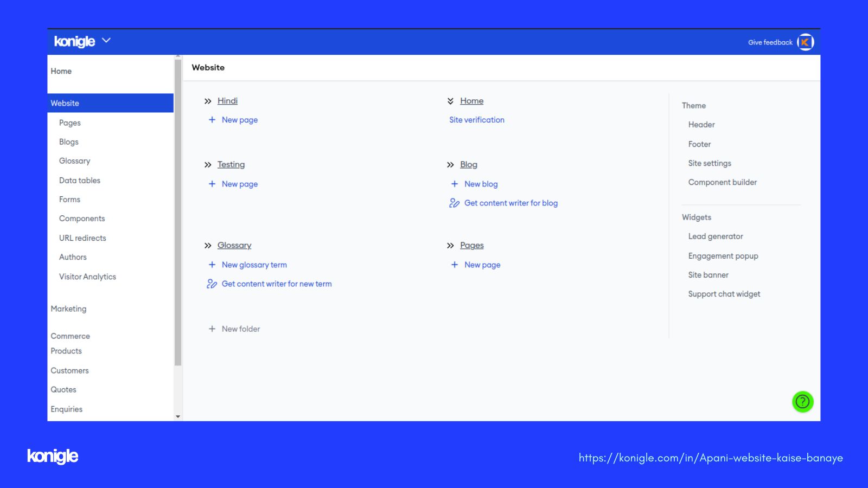
Task: Click the writer icon beside Get content writer for blog
Action: [x=454, y=203]
